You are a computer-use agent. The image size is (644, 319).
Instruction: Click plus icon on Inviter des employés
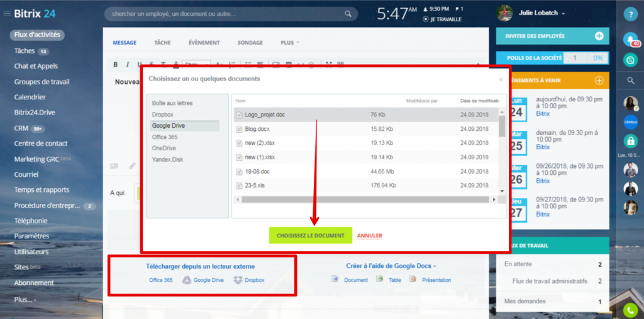[x=599, y=36]
